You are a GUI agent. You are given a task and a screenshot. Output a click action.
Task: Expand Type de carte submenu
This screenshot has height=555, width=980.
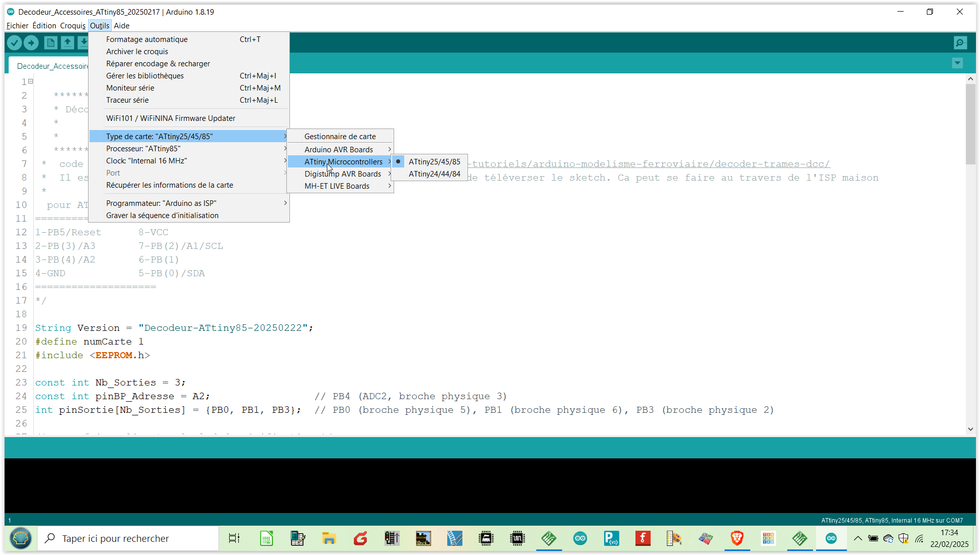click(189, 137)
